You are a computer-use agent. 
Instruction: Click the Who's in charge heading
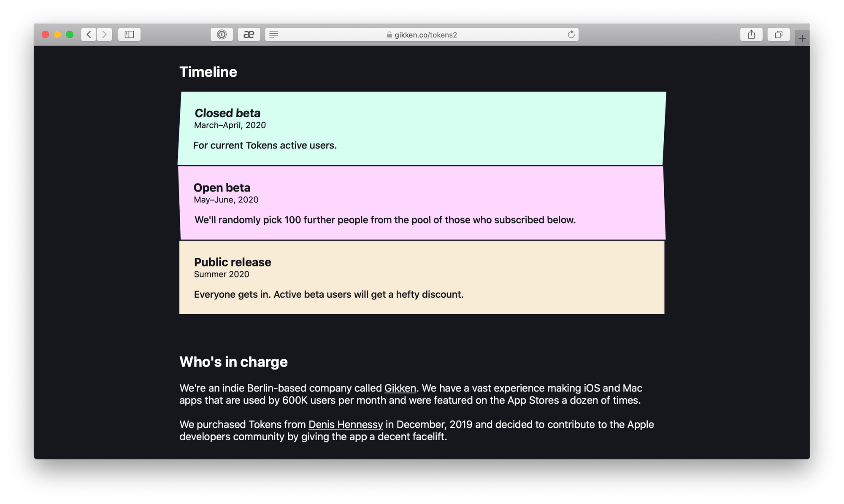pos(233,362)
